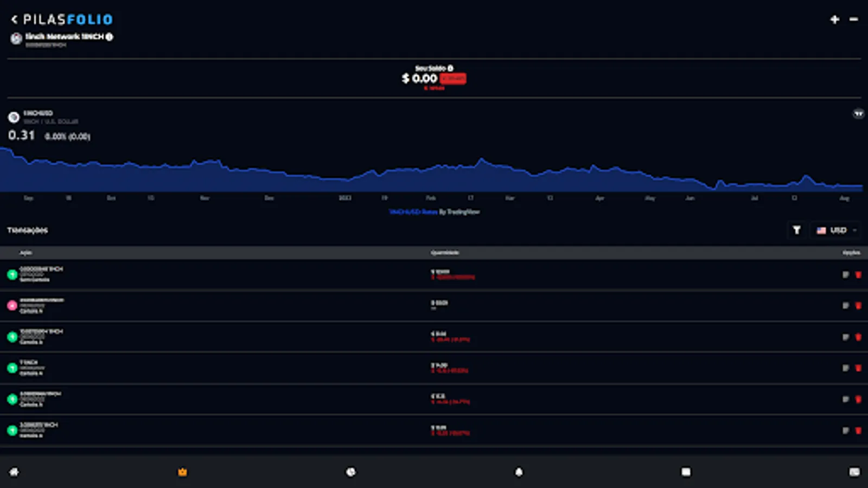Click the minus icon in the header
The image size is (868, 488).
click(853, 20)
